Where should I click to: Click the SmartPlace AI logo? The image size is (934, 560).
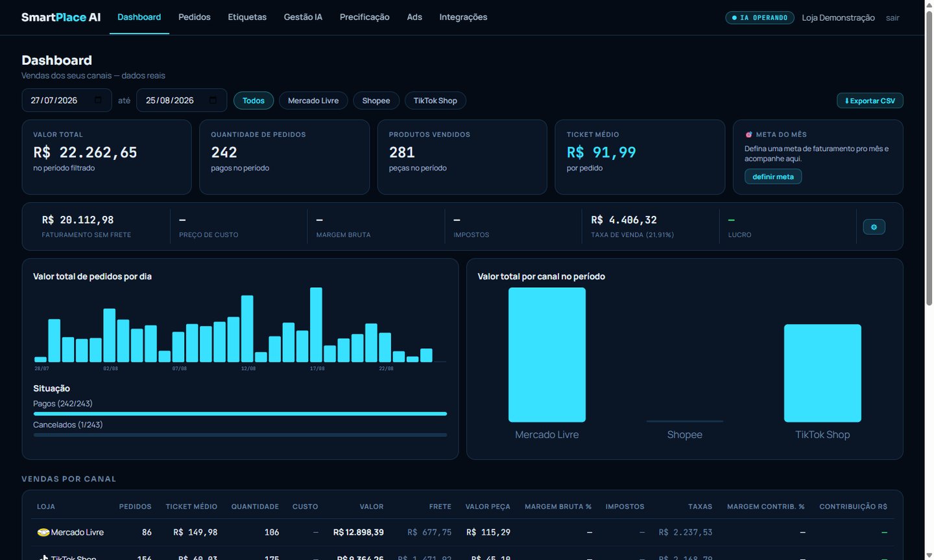(x=61, y=17)
